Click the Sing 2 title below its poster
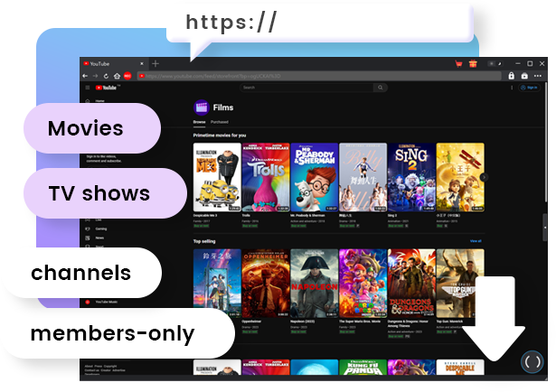The width and height of the screenshot is (556, 392). [391, 215]
